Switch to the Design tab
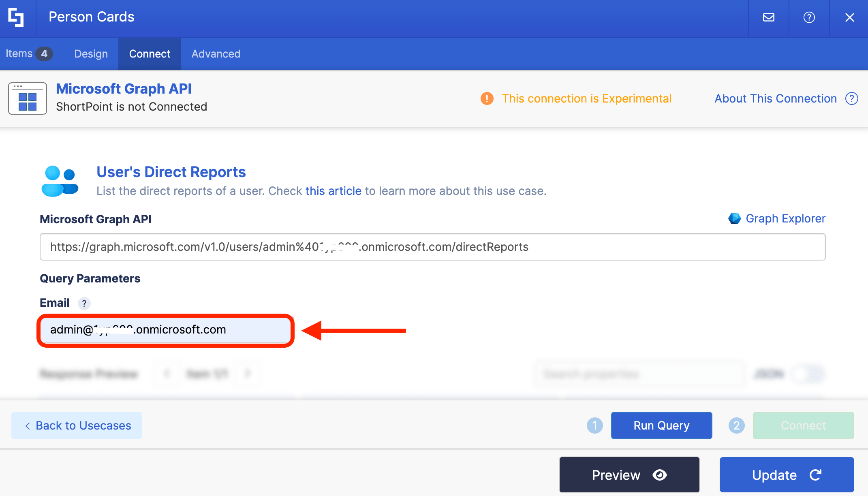This screenshot has height=496, width=868. [x=91, y=53]
